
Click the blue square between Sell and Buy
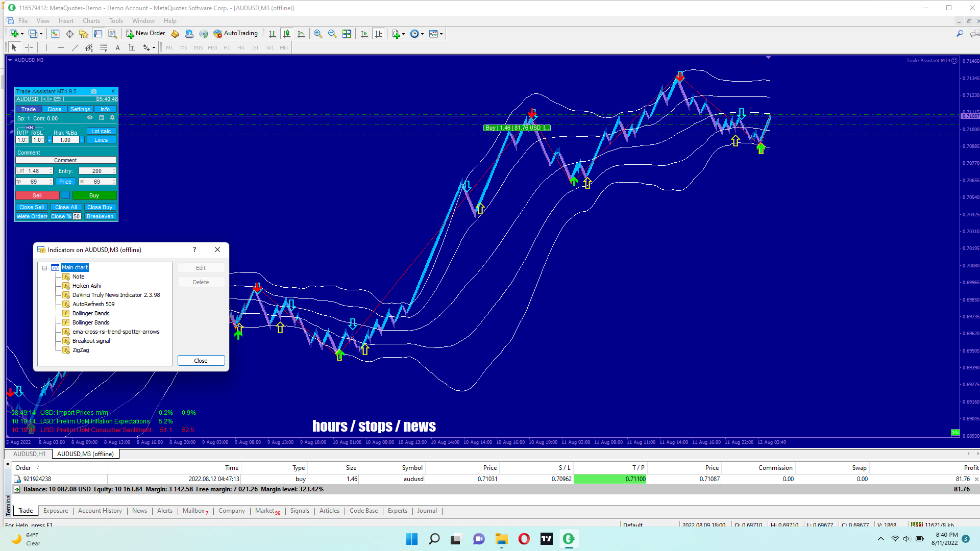[66, 195]
